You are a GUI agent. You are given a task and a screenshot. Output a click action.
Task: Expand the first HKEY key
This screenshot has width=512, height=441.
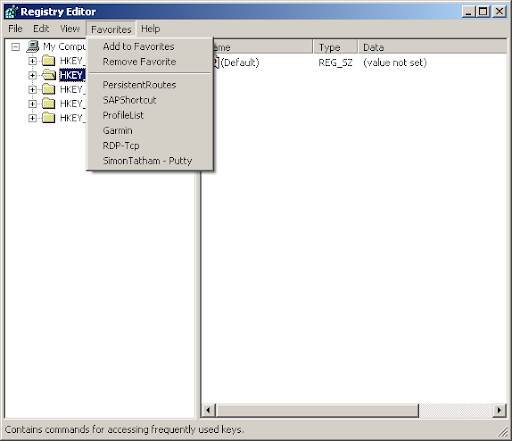32,61
